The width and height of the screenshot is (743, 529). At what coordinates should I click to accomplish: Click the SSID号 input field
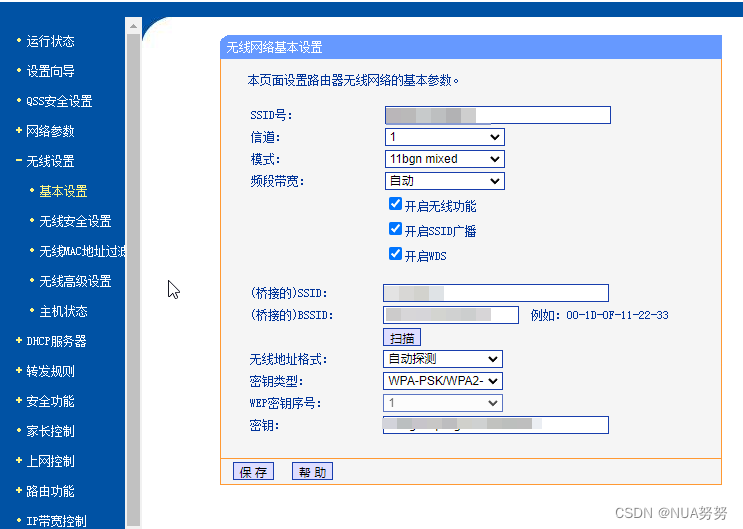[x=498, y=115]
